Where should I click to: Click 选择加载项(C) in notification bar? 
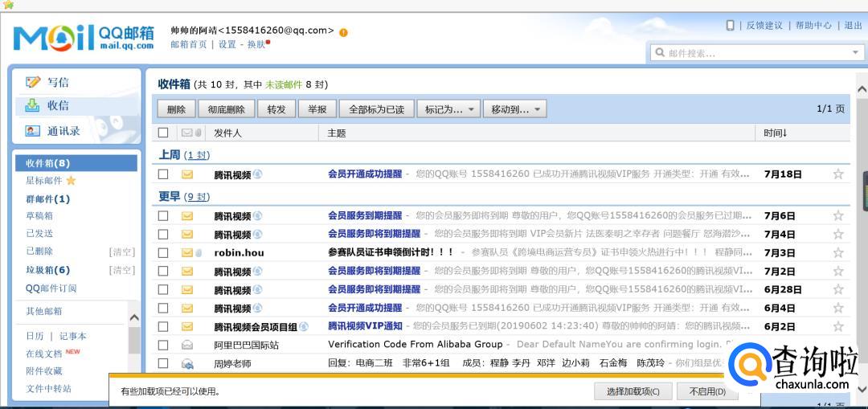coord(633,392)
